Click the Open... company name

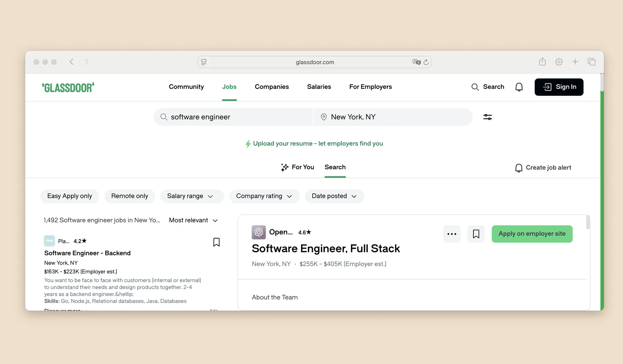[x=281, y=232]
